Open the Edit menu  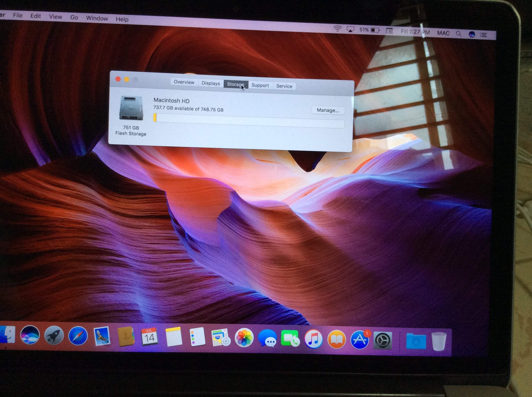click(x=36, y=16)
